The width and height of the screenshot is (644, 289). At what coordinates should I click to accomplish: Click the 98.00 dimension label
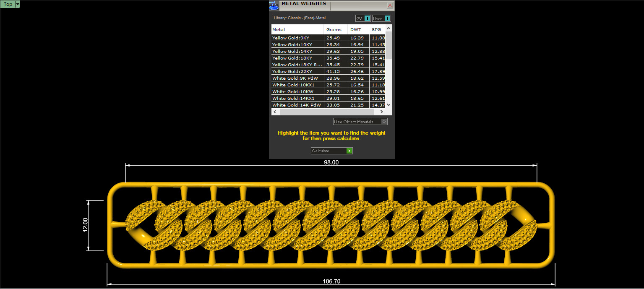tap(331, 162)
